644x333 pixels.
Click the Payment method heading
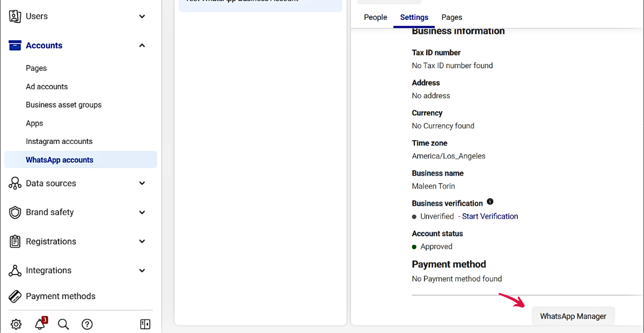click(x=449, y=264)
